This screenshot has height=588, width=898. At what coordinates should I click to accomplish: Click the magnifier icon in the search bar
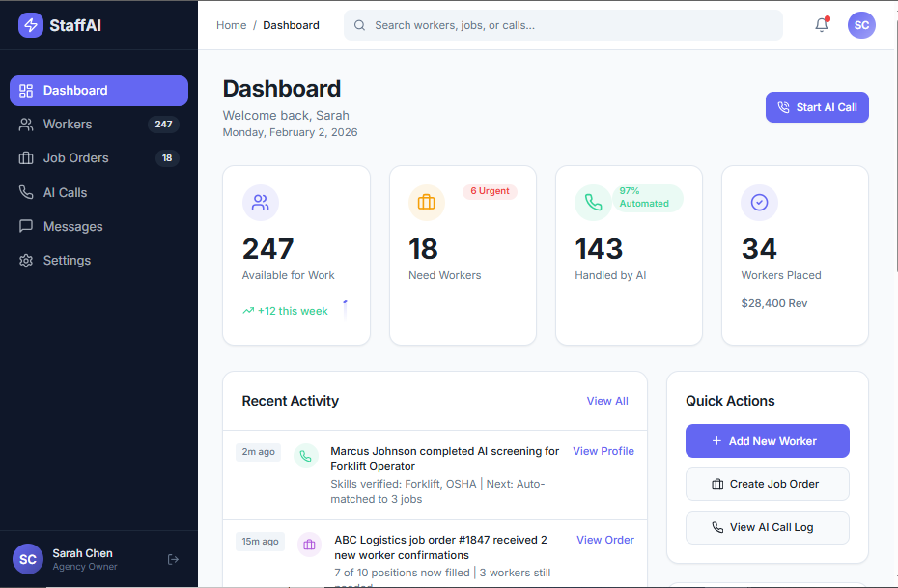tap(359, 25)
